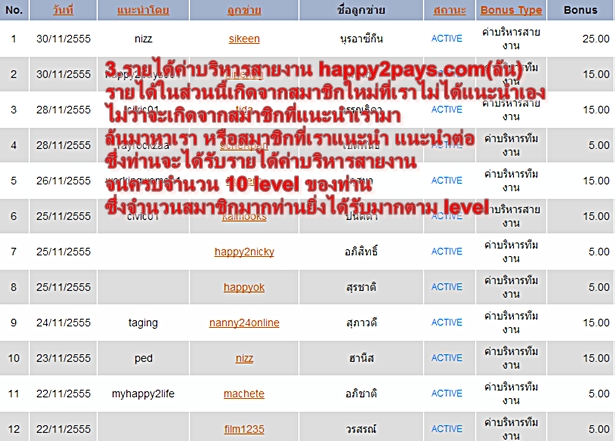Click ACTIVE status in happy2nicky row
615x441 pixels.
tap(447, 251)
